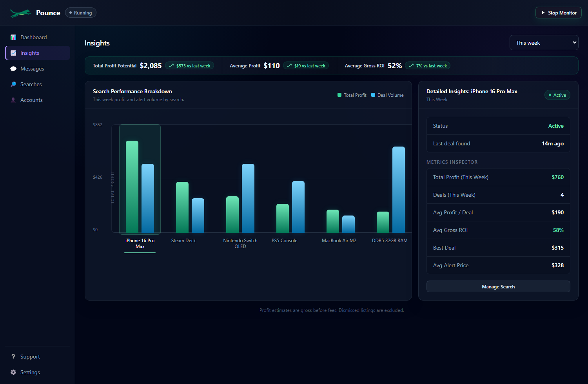Click the METRICS INSPECTOR section label
This screenshot has width=588, height=384.
point(452,162)
